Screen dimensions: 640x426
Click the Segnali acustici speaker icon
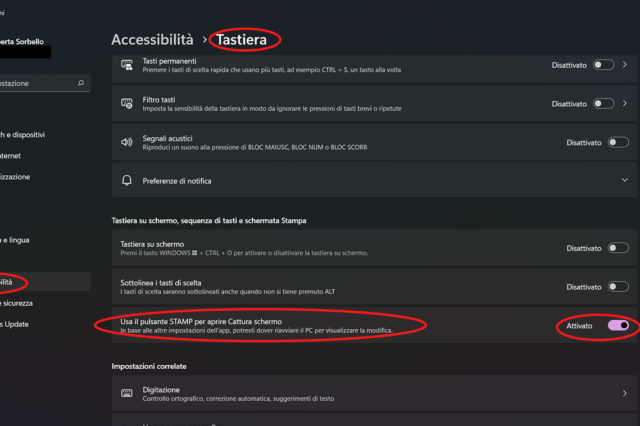coord(127,142)
